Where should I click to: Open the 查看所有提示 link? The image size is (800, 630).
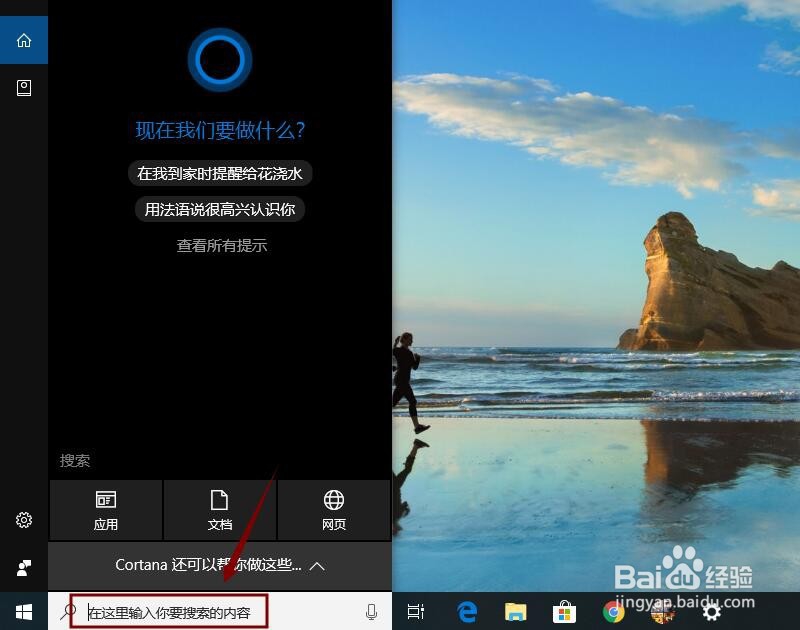[x=222, y=245]
